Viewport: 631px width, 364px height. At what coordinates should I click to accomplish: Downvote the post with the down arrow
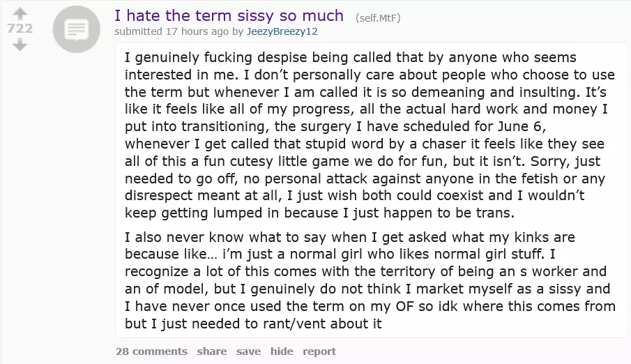click(20, 45)
